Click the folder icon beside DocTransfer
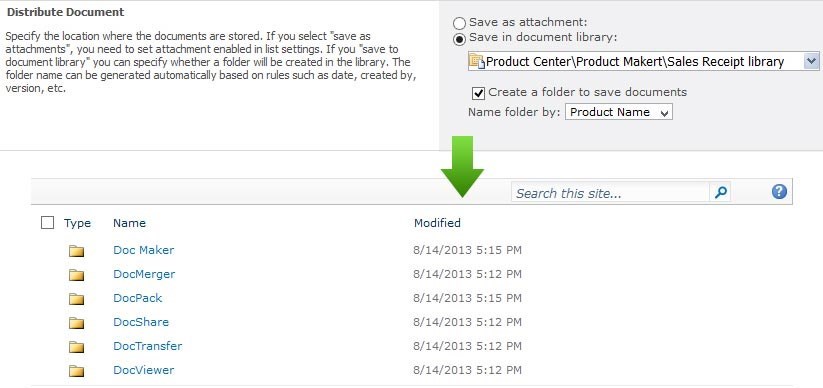823x388 pixels. [77, 347]
